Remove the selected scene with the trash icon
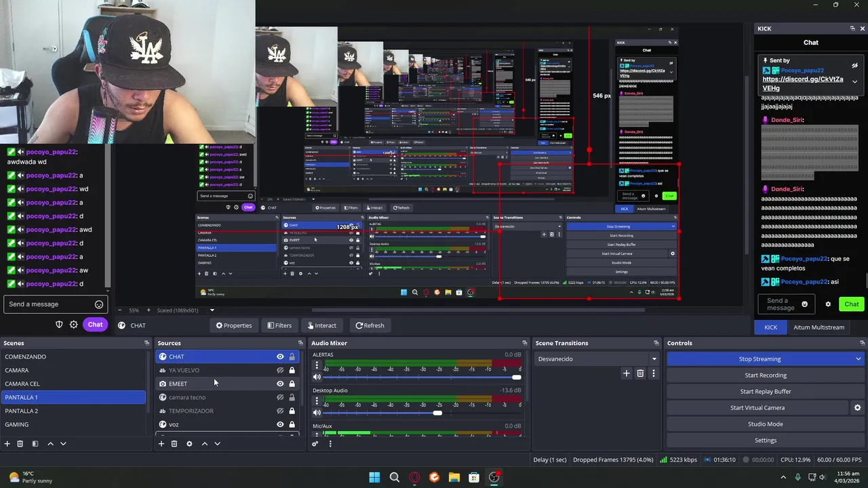The width and height of the screenshot is (868, 488). 20,443
